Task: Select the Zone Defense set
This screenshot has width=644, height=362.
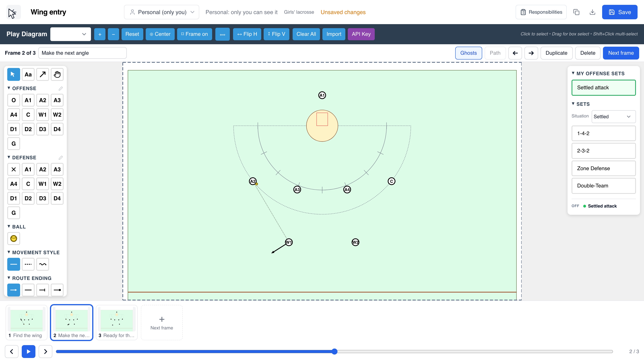Action: tap(604, 168)
